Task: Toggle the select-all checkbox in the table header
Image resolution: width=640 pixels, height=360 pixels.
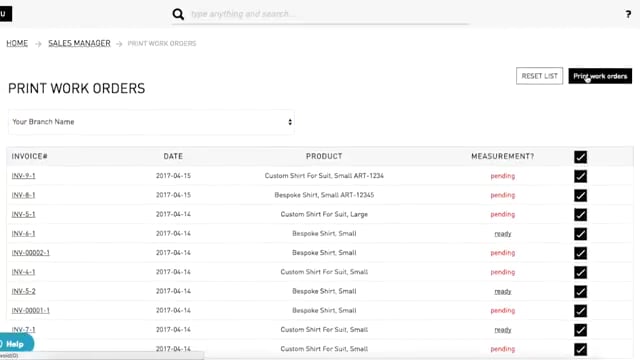Action: (580, 157)
